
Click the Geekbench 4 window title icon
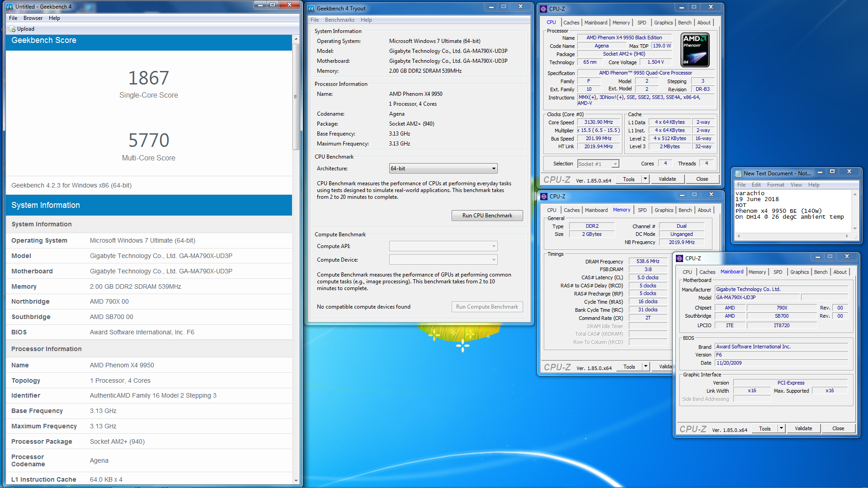tap(9, 7)
